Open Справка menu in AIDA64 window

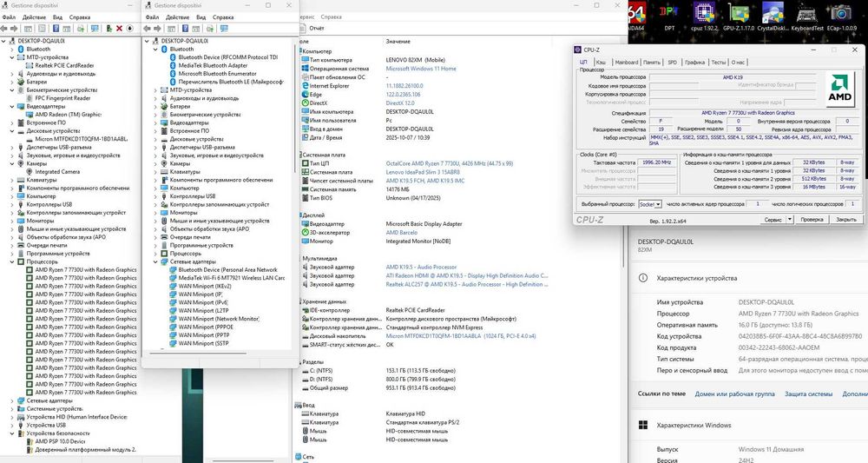click(331, 17)
